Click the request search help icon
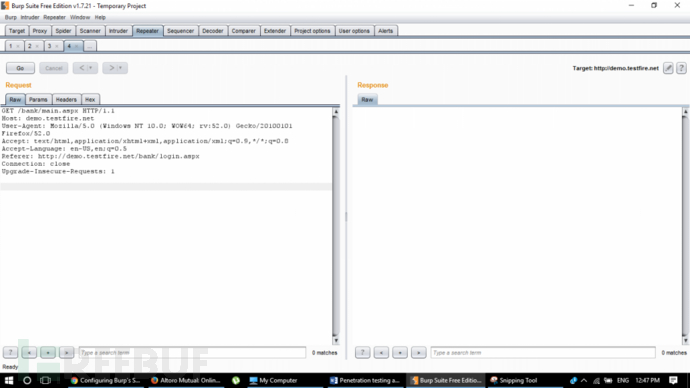The height and width of the screenshot is (388, 690). point(11,352)
